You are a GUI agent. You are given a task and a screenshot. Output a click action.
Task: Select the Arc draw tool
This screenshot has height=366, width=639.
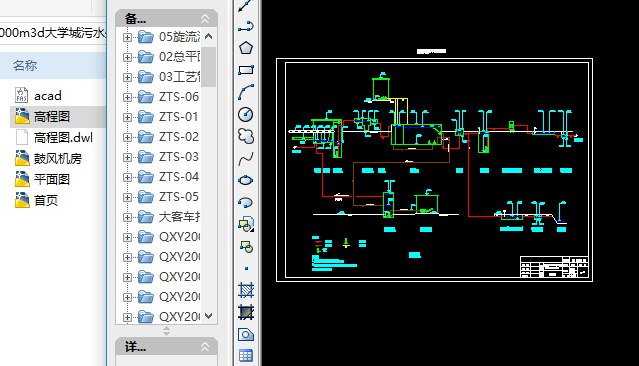pos(246,92)
